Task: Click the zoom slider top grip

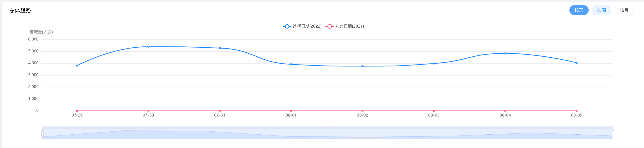Action: click(x=328, y=128)
